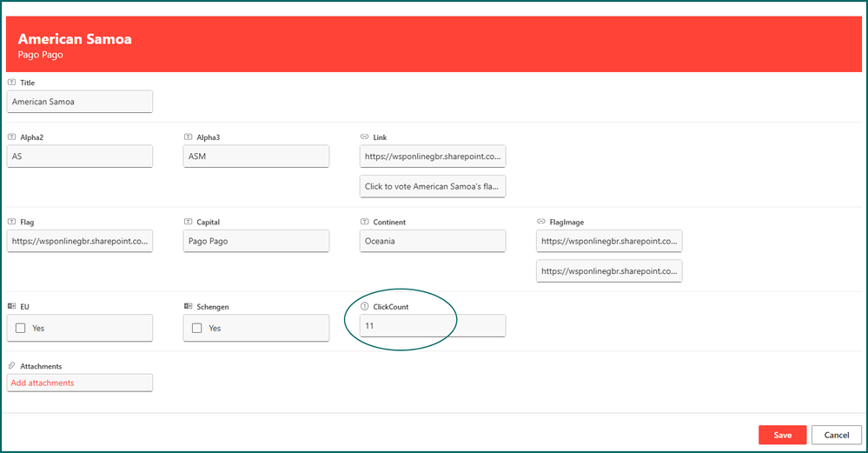Click the text-type icon next to Flag
Image resolution: width=868 pixels, height=453 pixels.
11,222
